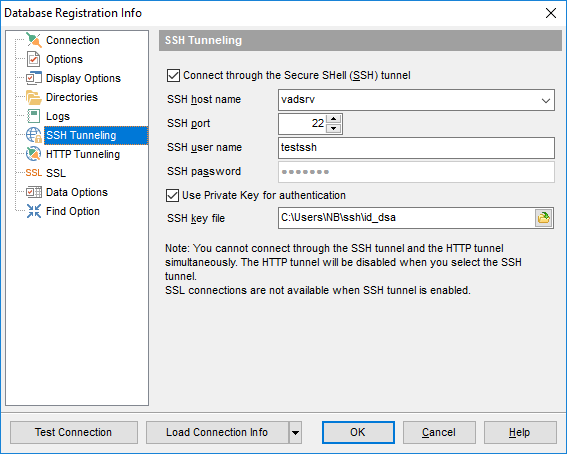Screen dimensions: 567x454
Task: Decrease SSH port with down arrow
Action: point(333,128)
